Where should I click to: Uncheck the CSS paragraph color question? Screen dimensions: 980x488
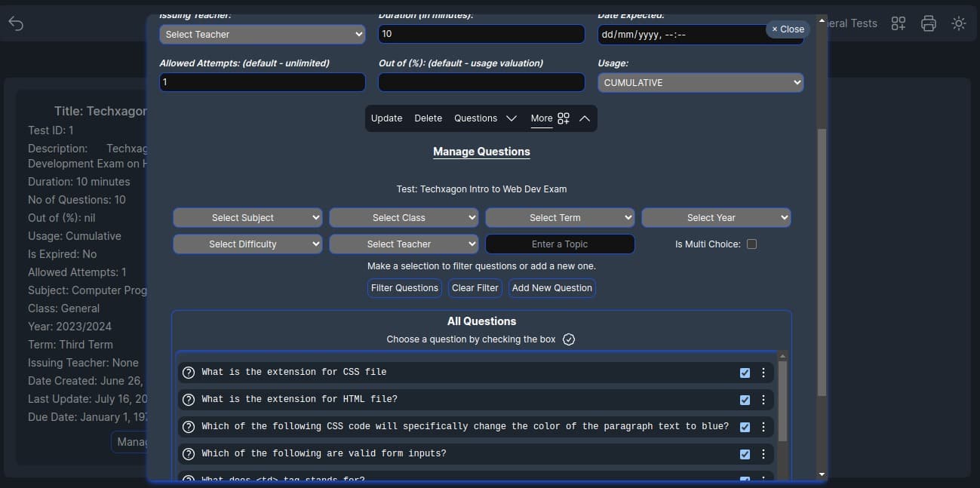pyautogui.click(x=745, y=427)
